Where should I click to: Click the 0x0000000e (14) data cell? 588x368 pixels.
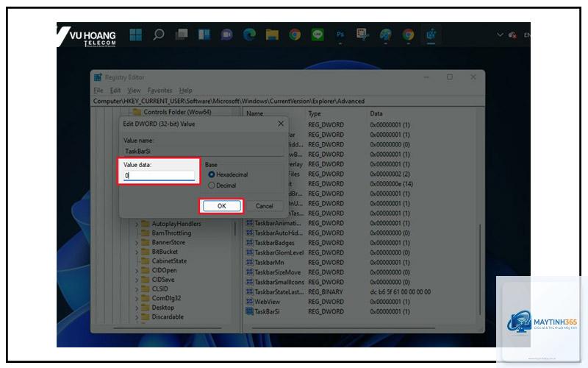392,184
